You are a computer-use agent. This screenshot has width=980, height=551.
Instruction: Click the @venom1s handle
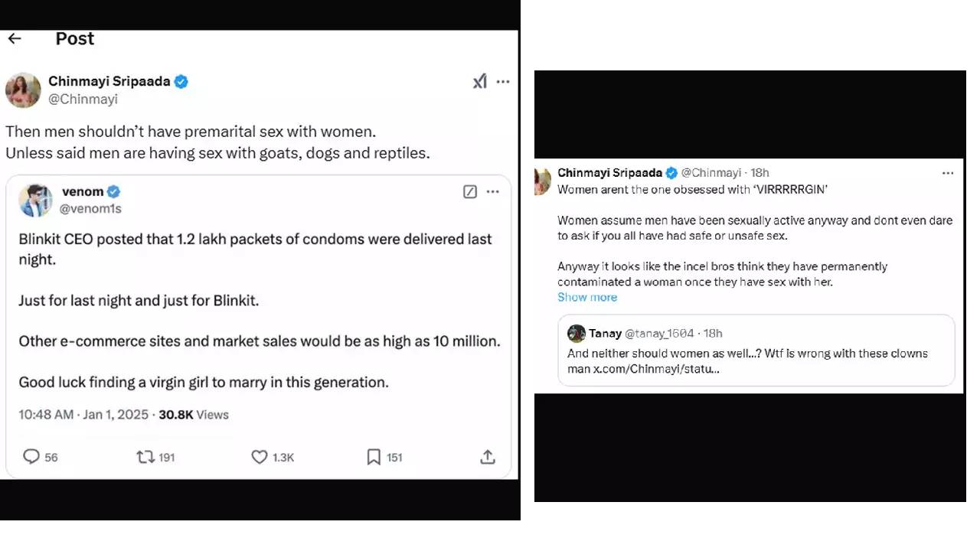pos(90,208)
